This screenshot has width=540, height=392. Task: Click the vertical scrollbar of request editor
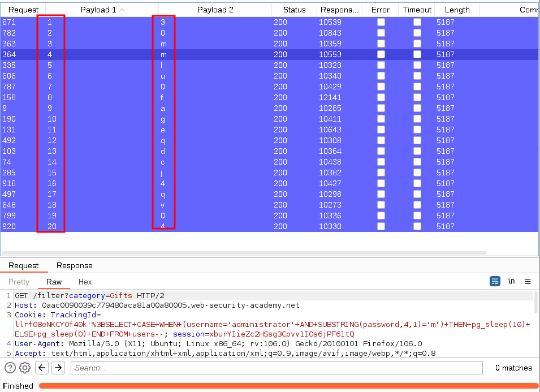click(535, 301)
